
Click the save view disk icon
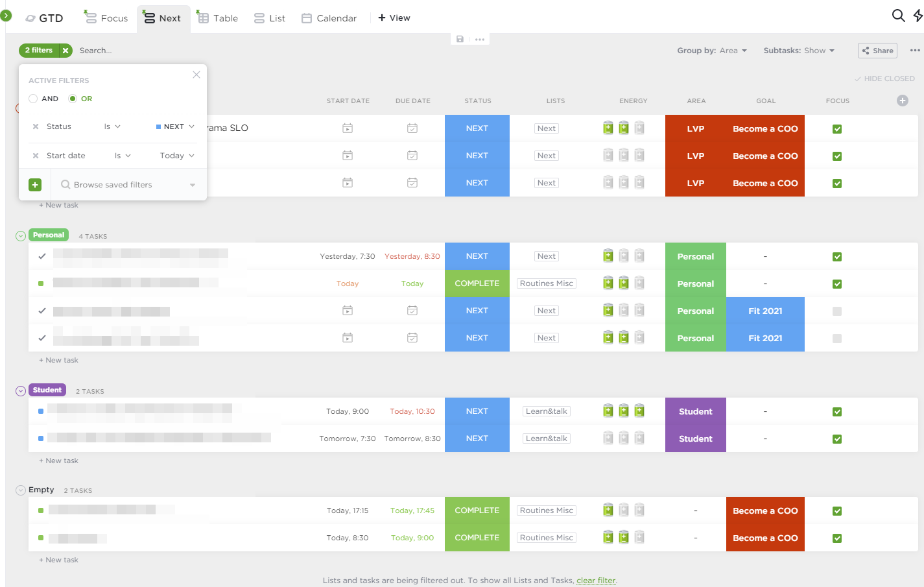tap(460, 40)
